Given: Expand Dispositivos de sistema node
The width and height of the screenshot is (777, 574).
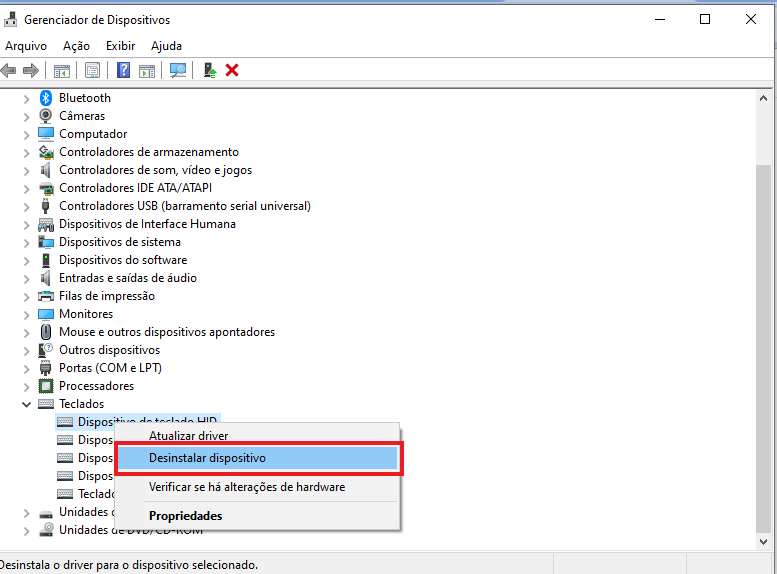Looking at the screenshot, I should point(26,242).
